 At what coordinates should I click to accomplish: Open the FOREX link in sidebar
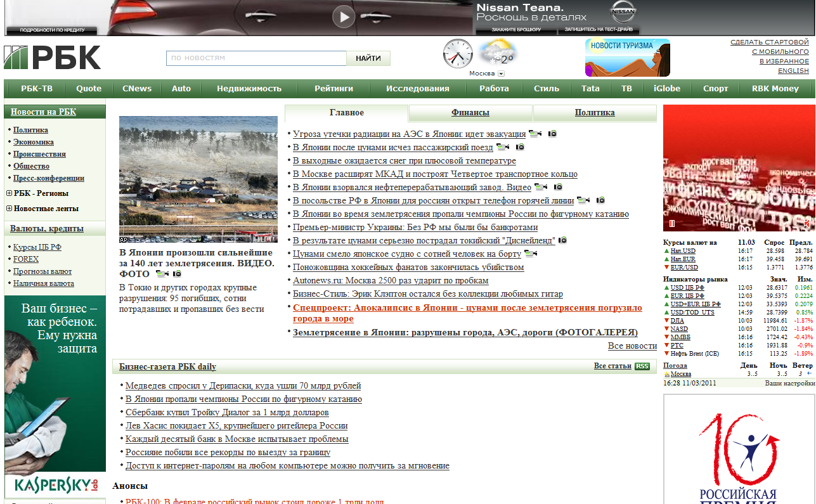point(26,259)
